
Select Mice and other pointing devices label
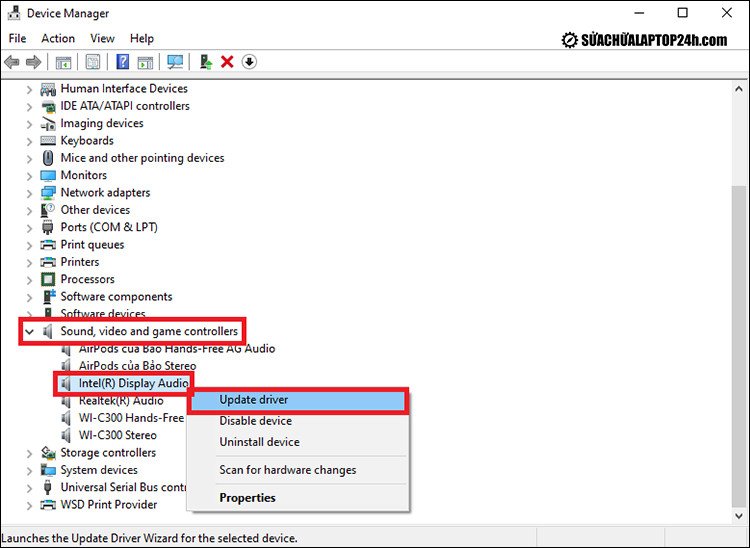tap(142, 158)
